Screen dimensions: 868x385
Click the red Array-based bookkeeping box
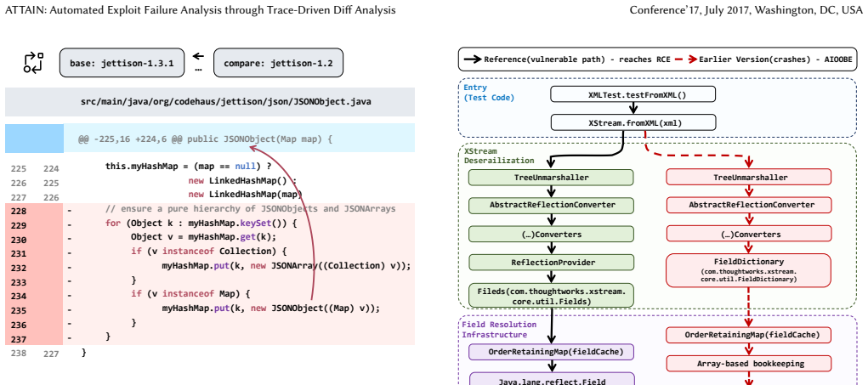(748, 364)
